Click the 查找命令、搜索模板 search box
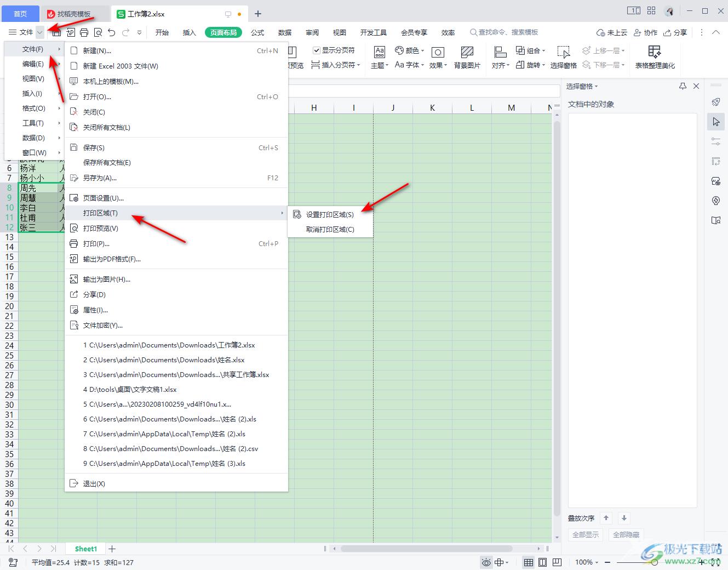 (504, 33)
